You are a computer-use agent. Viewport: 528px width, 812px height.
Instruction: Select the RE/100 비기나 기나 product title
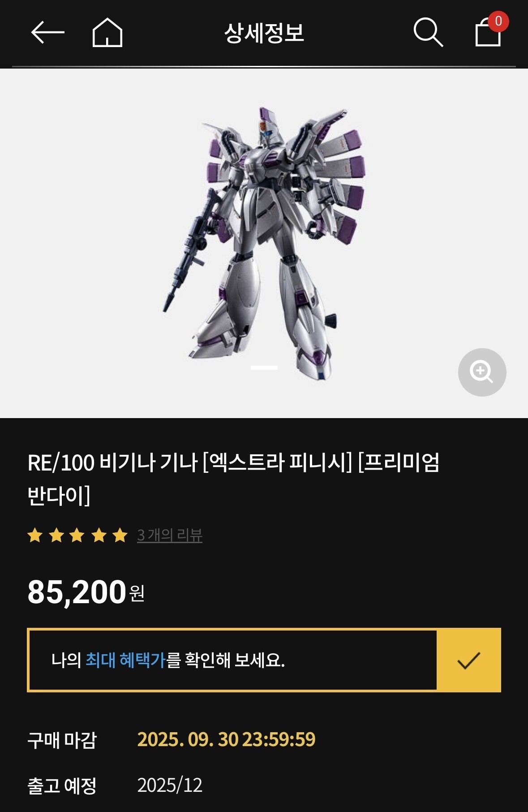coord(234,479)
